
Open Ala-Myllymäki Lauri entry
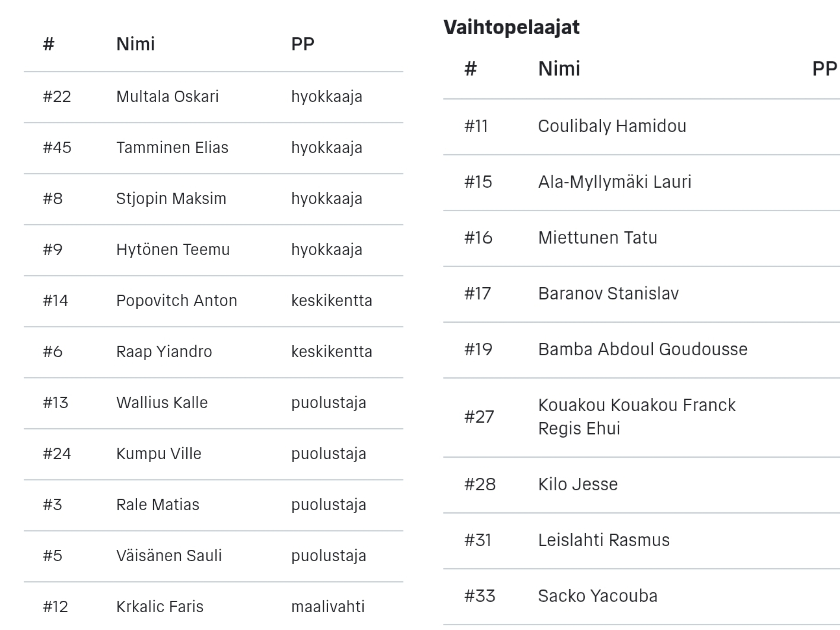tap(641, 182)
